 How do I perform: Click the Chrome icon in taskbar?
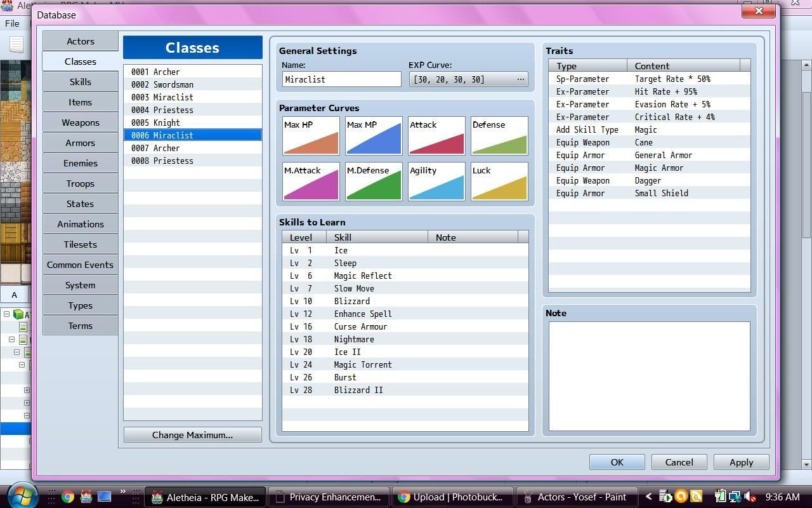[67, 497]
